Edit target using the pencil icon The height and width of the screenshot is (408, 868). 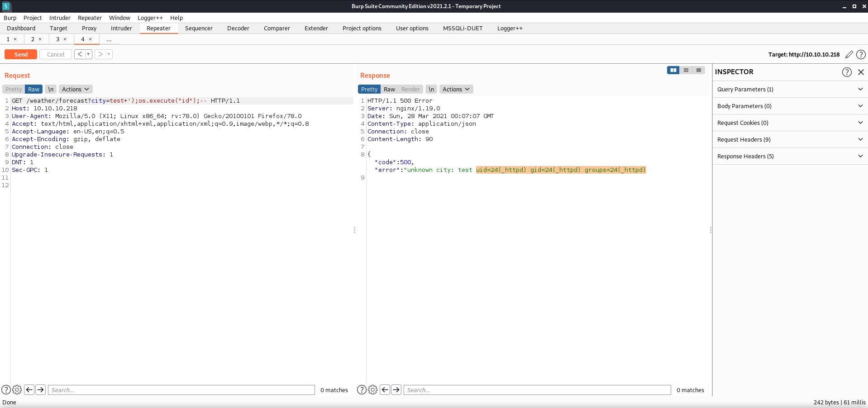point(849,54)
